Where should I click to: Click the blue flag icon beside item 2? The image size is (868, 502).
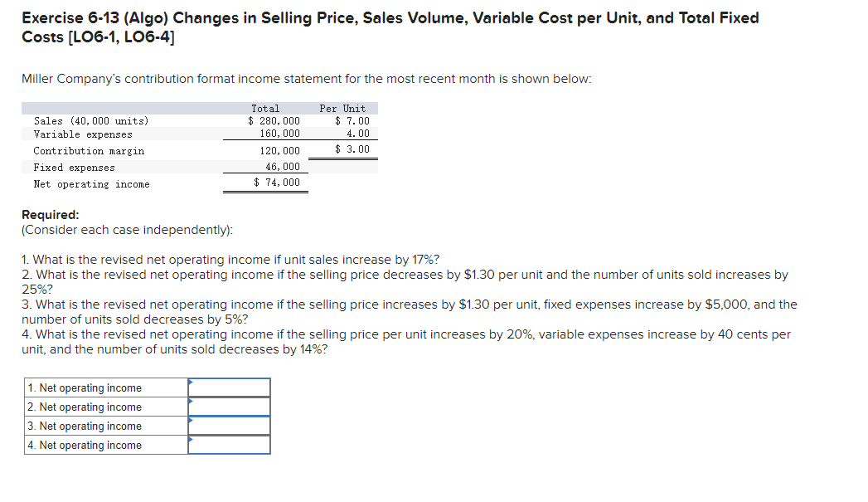click(190, 403)
